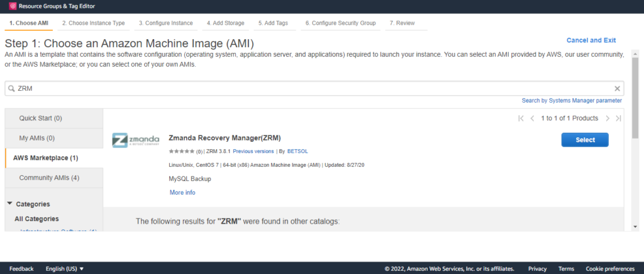Open Previous versions link
Viewport: 644px width, 274px height.
(253, 151)
